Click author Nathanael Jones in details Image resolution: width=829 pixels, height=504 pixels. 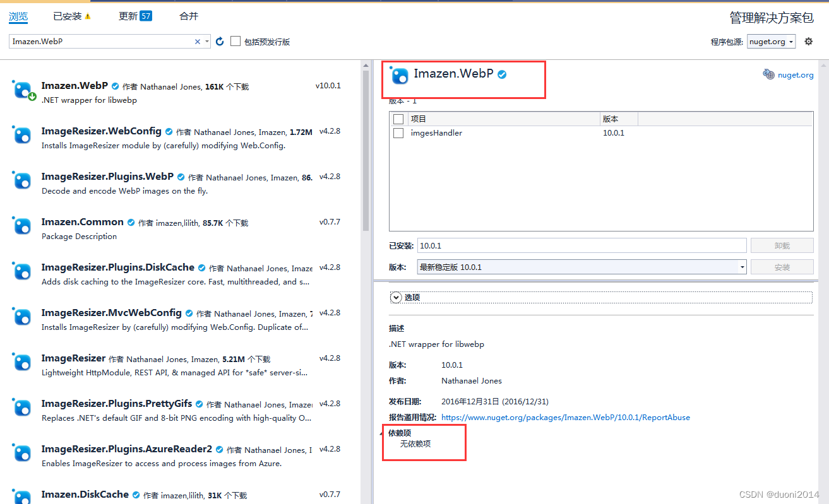[472, 381]
